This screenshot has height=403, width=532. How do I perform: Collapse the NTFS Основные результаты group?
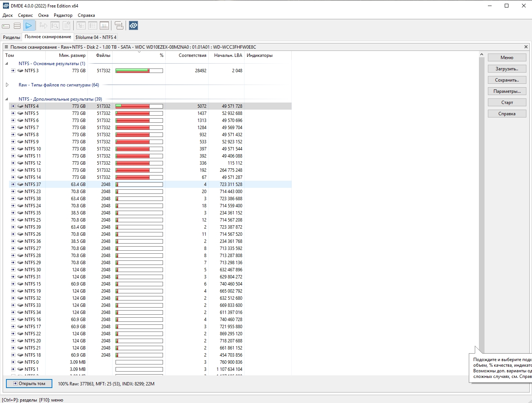[x=7, y=64]
